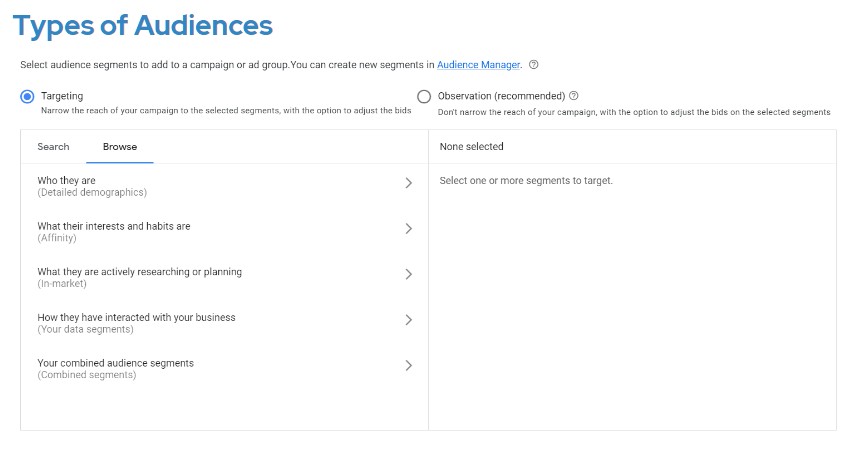Select the Targeting radio button
Viewport: 851px width, 451px height.
27,96
